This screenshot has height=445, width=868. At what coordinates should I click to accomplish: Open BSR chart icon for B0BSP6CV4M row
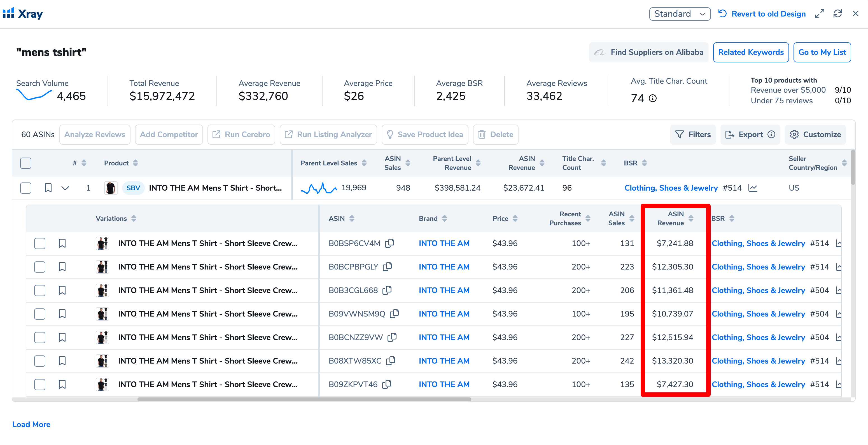pos(839,243)
